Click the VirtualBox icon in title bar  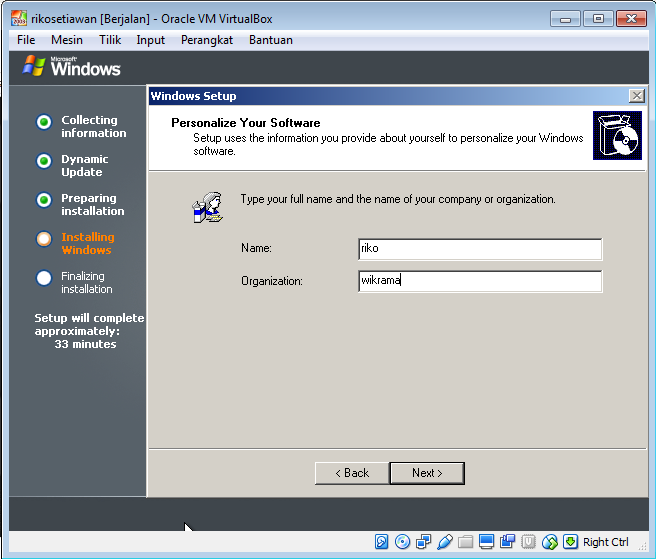point(19,18)
